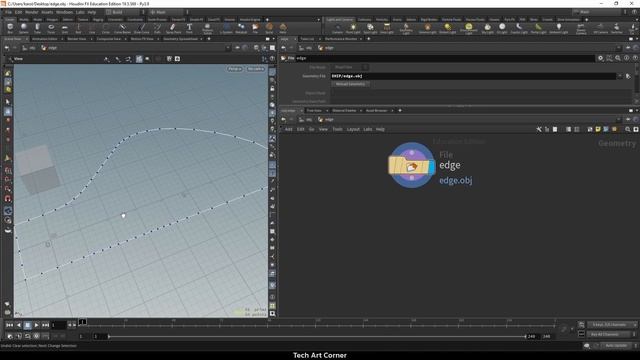The width and height of the screenshot is (640, 360).
Task: Add a Sky Light from the shelf
Action: (487, 28)
